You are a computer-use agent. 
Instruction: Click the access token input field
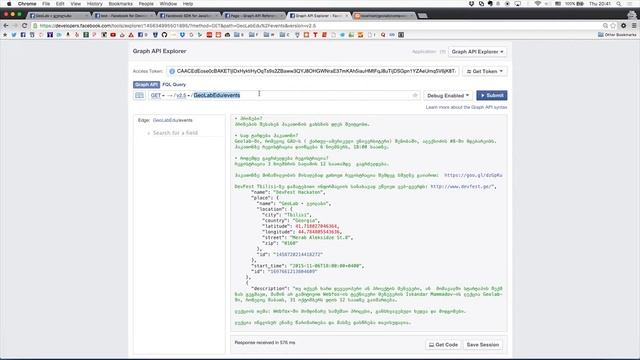[313, 71]
